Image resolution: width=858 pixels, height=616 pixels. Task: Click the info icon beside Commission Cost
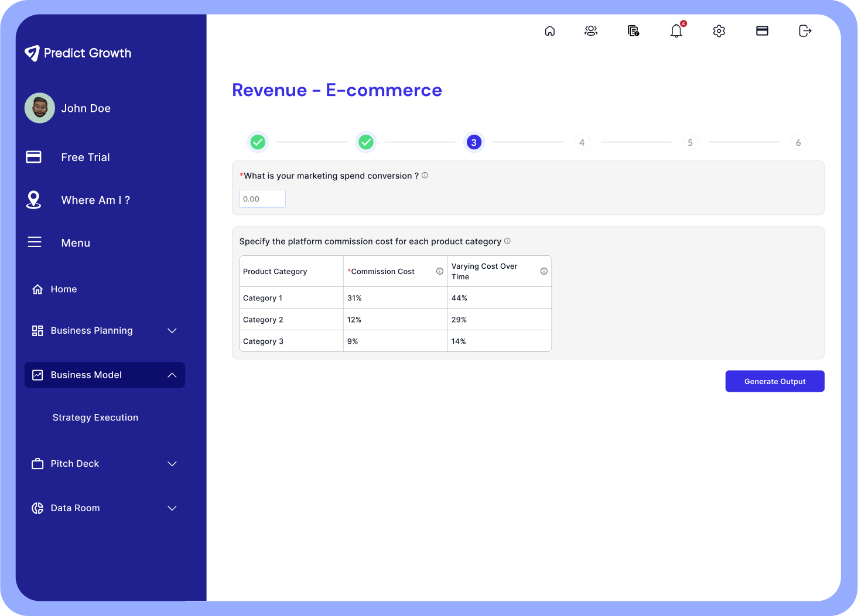[439, 271]
